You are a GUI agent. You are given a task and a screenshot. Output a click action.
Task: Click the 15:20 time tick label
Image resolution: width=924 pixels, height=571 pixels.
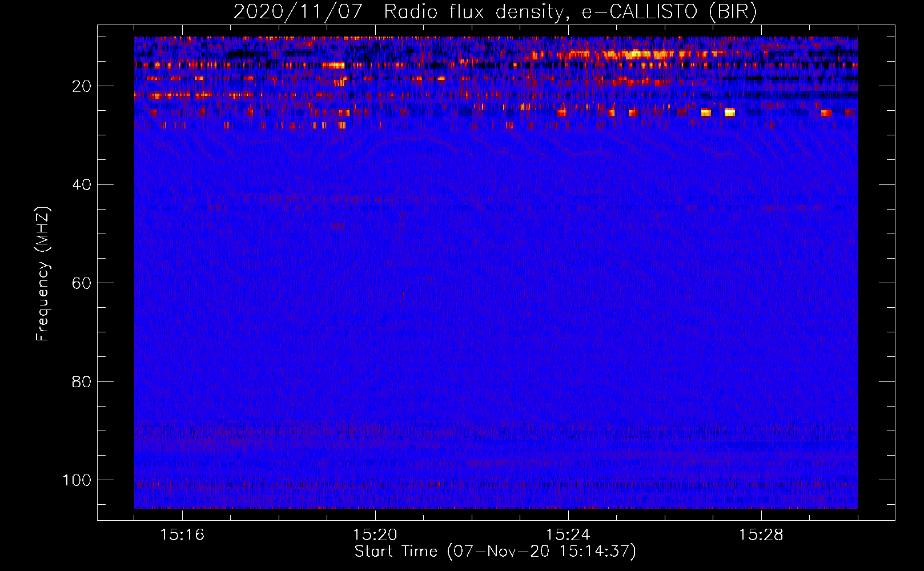[x=375, y=535]
